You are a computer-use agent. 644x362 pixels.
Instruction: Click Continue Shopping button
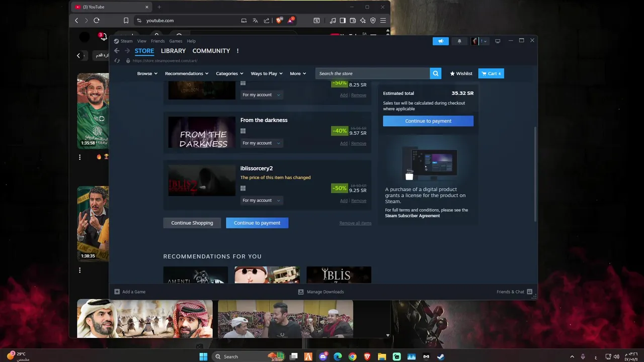coord(192,223)
